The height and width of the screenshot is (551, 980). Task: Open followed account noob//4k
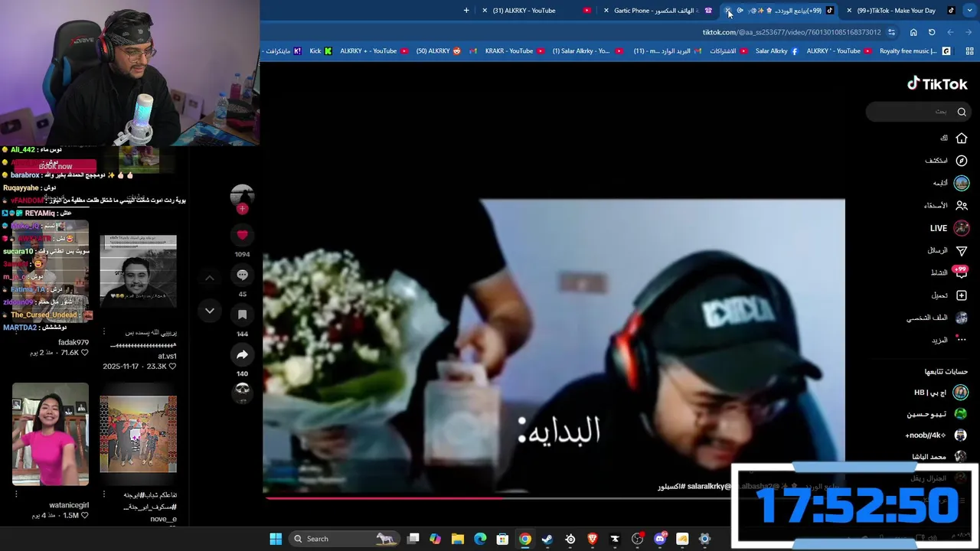point(936,435)
